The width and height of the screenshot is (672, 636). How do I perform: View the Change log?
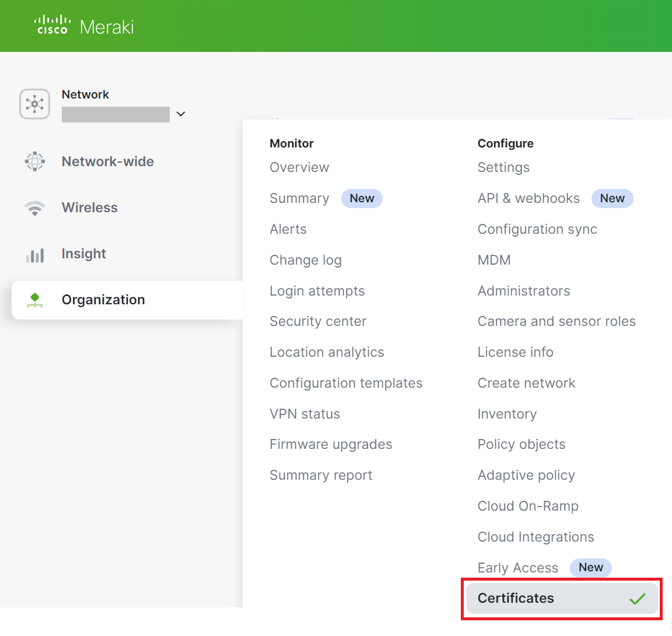point(306,260)
